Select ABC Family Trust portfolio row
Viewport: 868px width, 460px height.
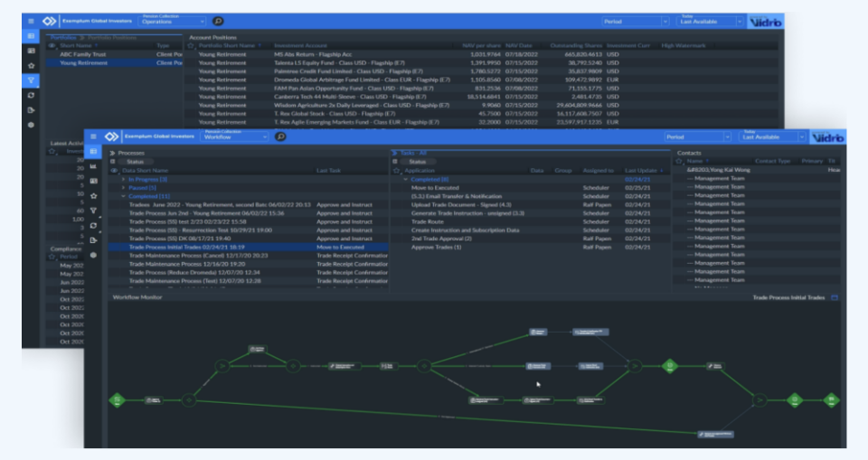tap(114, 54)
